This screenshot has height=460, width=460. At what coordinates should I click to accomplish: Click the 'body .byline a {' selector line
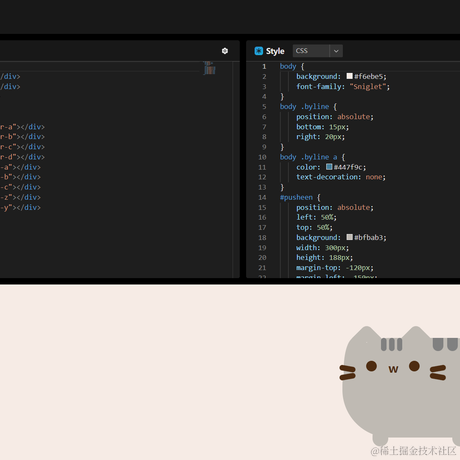(313, 157)
